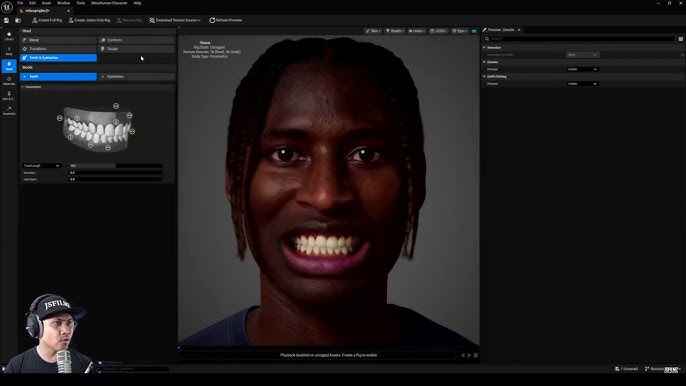The width and height of the screenshot is (686, 386).
Task: Click the Unsaved assets status indicator
Action: 626,369
